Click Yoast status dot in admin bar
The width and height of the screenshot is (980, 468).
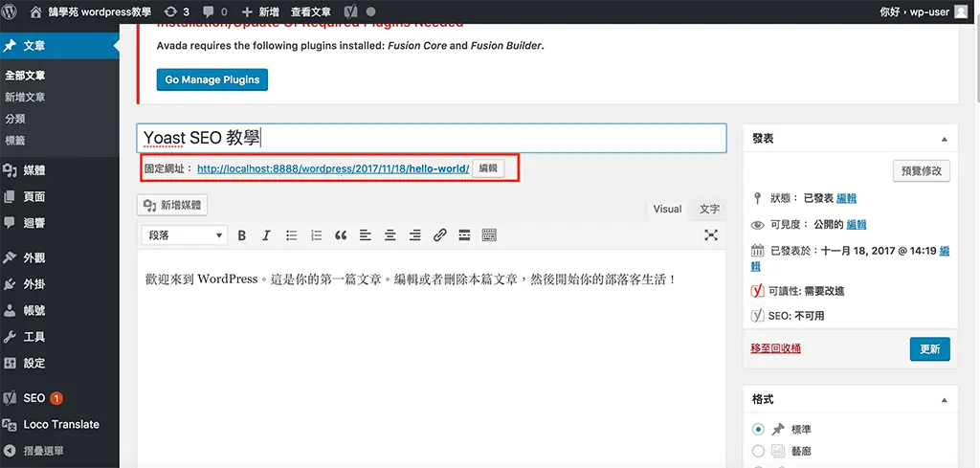[x=370, y=11]
